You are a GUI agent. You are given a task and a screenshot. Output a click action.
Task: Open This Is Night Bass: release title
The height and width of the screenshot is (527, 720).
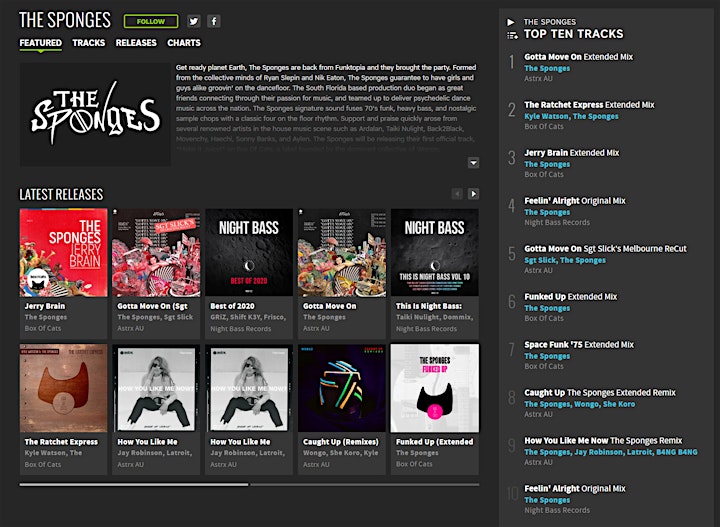429,306
